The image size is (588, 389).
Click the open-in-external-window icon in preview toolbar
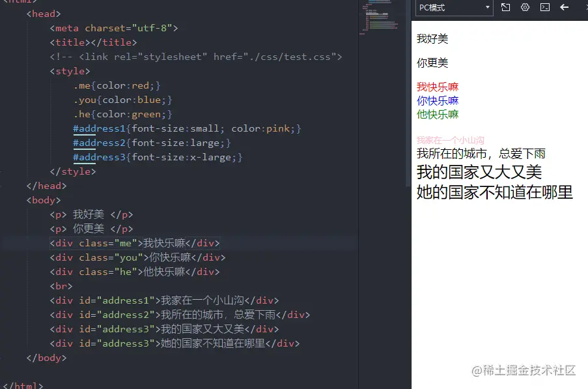(505, 7)
